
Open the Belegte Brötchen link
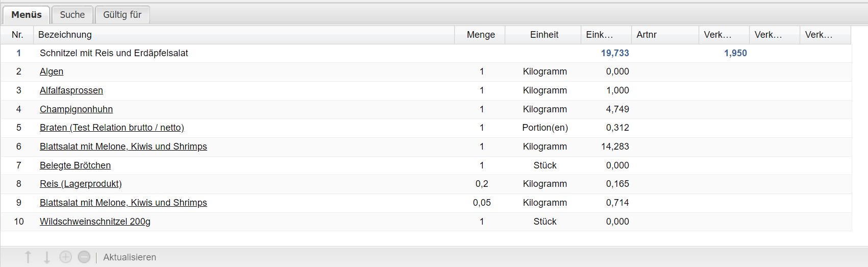pyautogui.click(x=75, y=165)
